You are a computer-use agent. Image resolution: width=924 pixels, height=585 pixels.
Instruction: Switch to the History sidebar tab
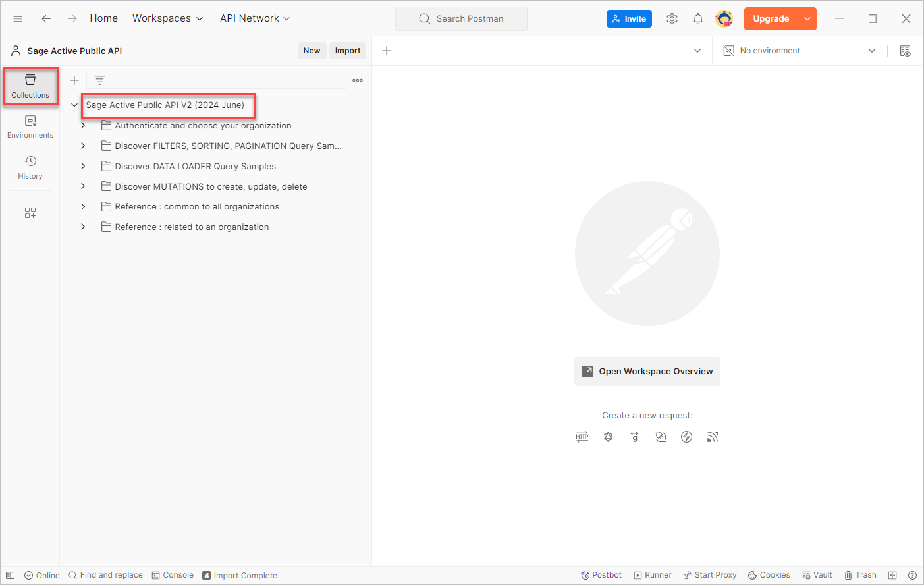pos(30,167)
